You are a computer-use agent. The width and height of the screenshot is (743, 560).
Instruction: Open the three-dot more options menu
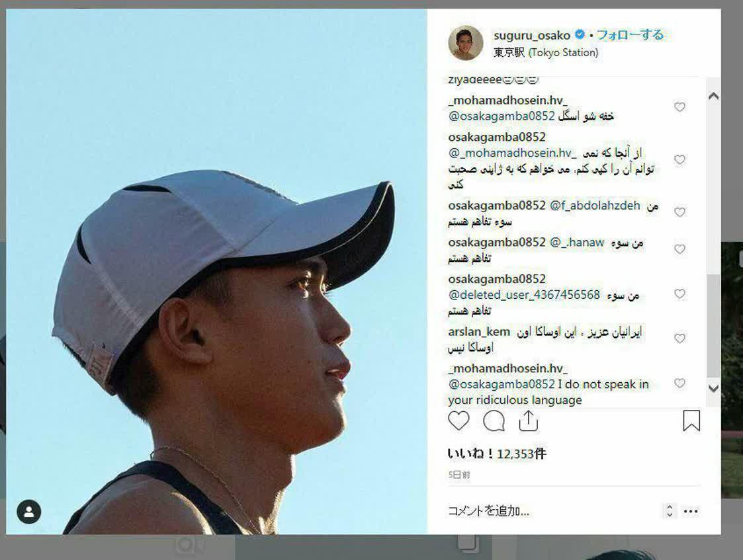tap(691, 511)
